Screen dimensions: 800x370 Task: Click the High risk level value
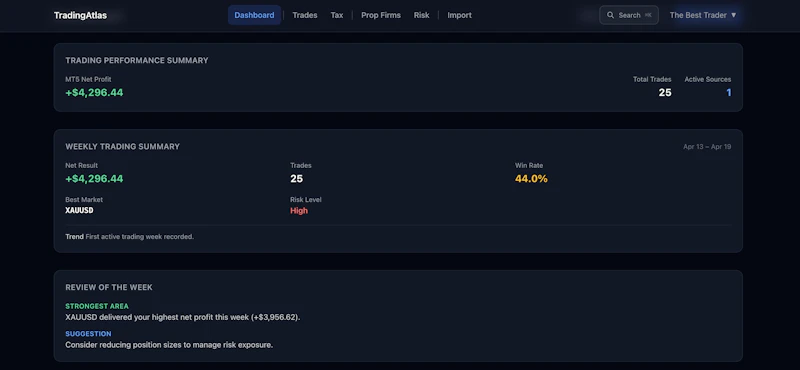[x=299, y=211]
